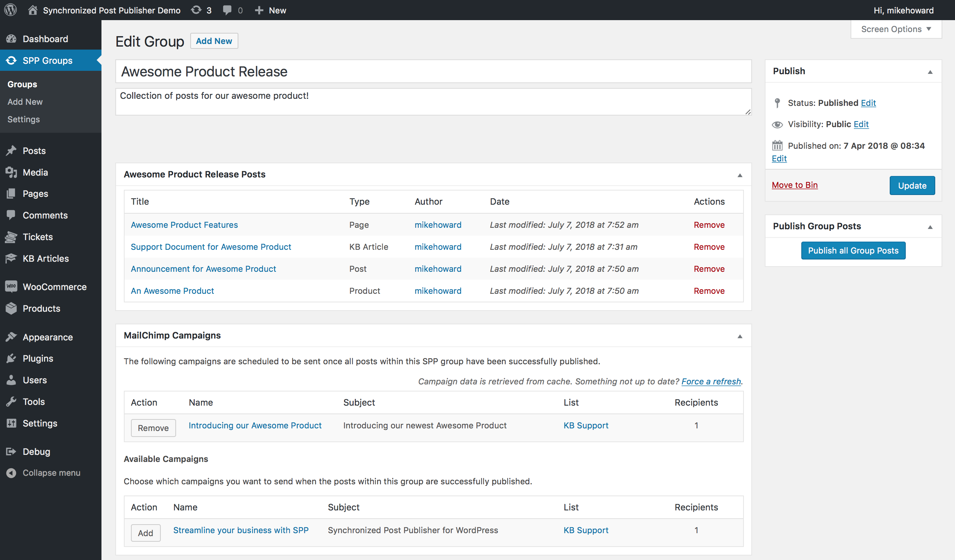The width and height of the screenshot is (955, 560).
Task: Click the status pin icon beside Status
Action: tap(777, 103)
